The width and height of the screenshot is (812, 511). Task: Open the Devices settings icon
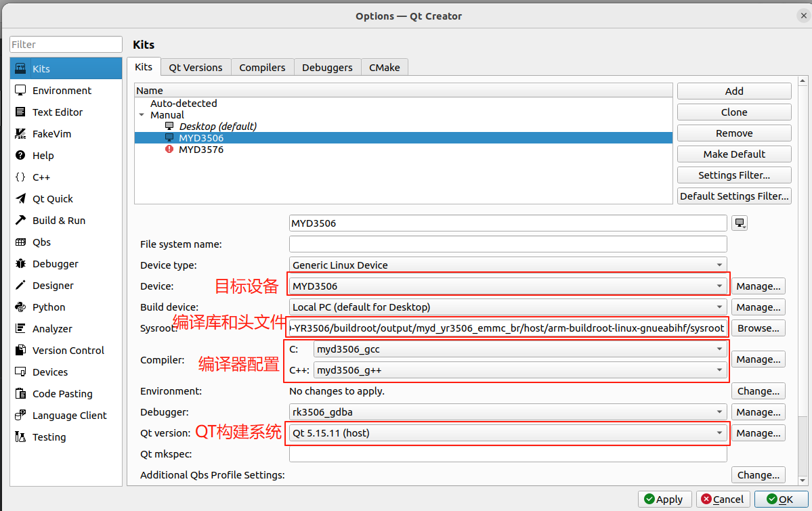point(20,372)
